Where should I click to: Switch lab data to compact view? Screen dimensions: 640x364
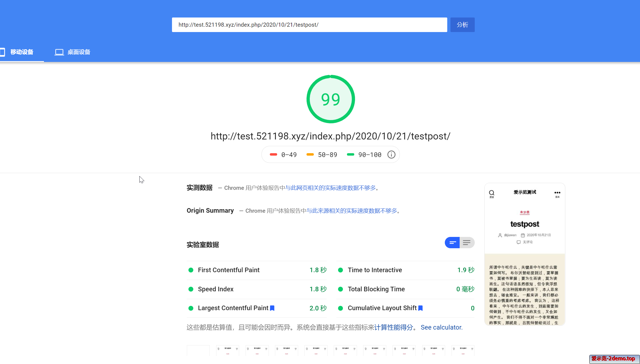(x=452, y=243)
